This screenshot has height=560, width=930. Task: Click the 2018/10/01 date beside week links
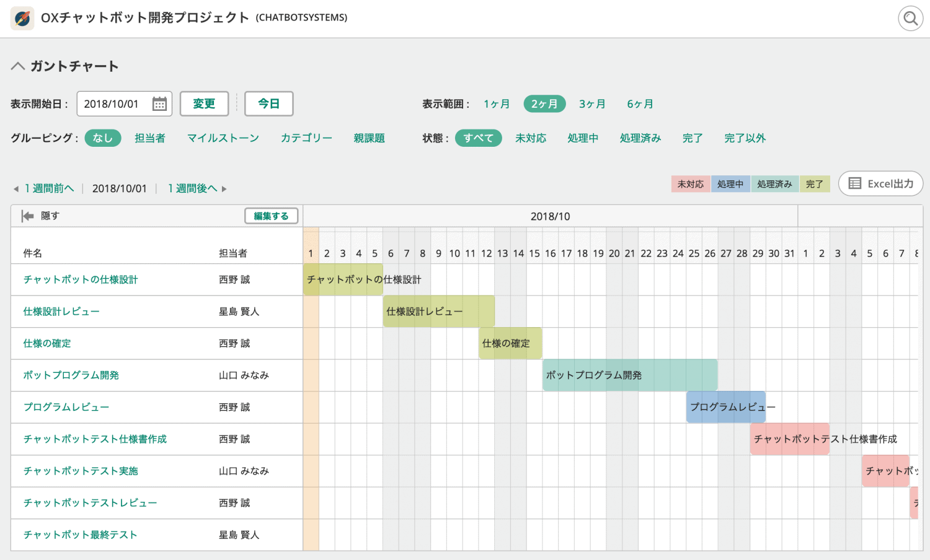point(120,188)
